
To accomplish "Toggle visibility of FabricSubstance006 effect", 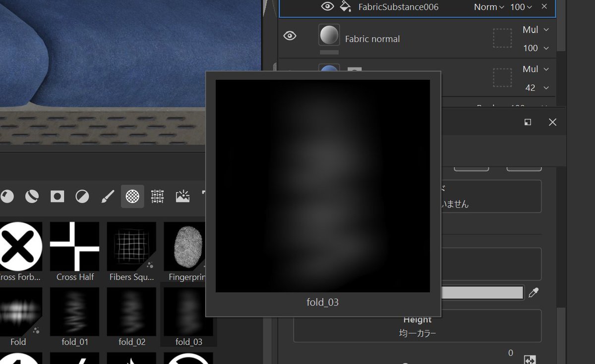I will 327,6.
